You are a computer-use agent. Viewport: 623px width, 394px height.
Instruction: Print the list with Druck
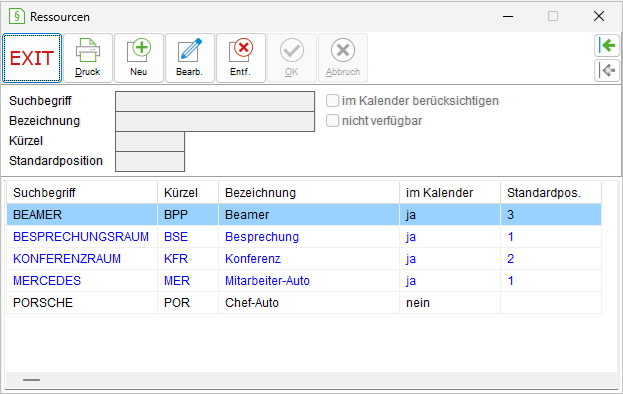click(x=88, y=58)
